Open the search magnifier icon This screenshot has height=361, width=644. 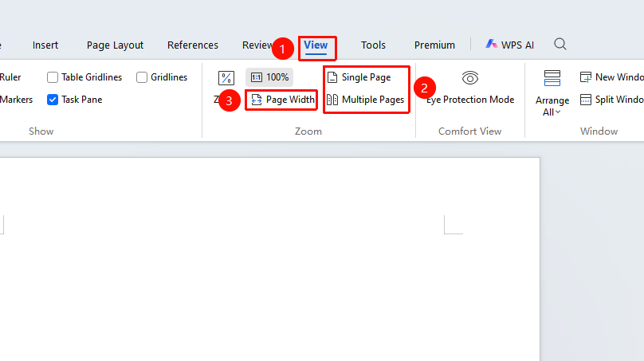pos(560,44)
